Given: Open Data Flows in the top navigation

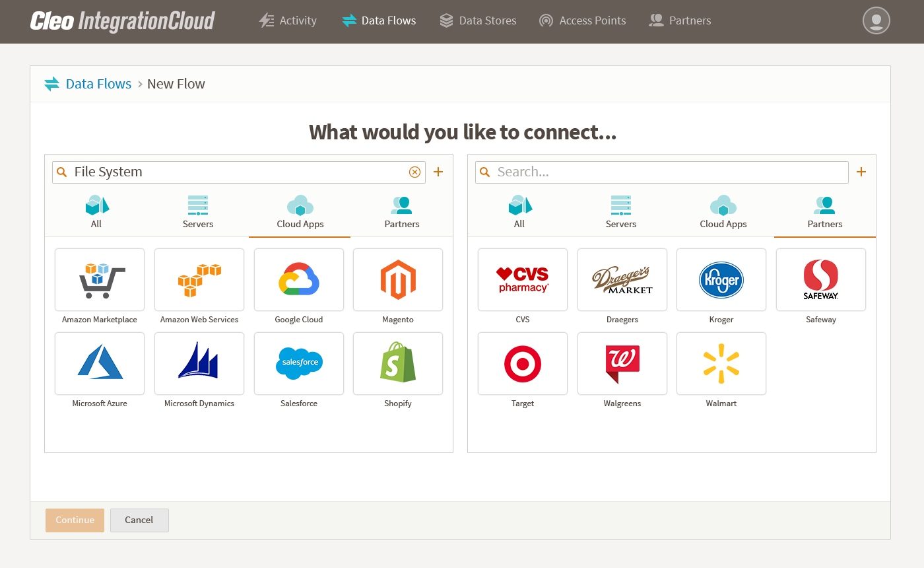Looking at the screenshot, I should pyautogui.click(x=379, y=20).
